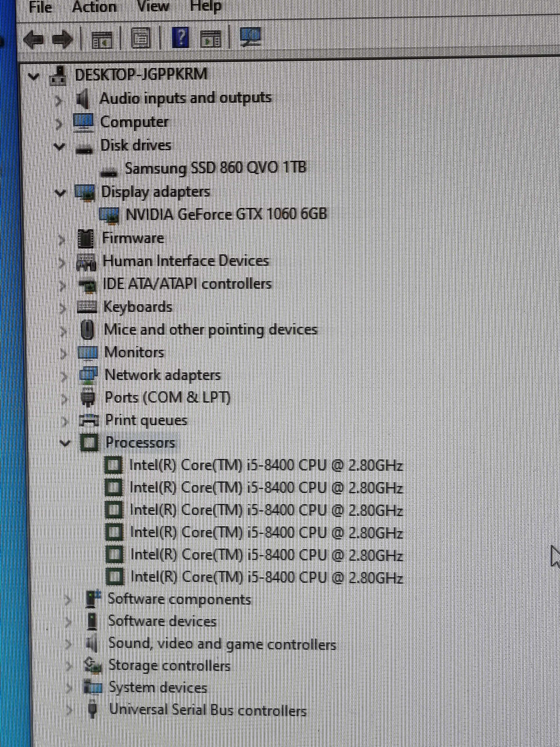Open the Properties toolbar icon
The height and width of the screenshot is (747, 560).
[x=141, y=38]
